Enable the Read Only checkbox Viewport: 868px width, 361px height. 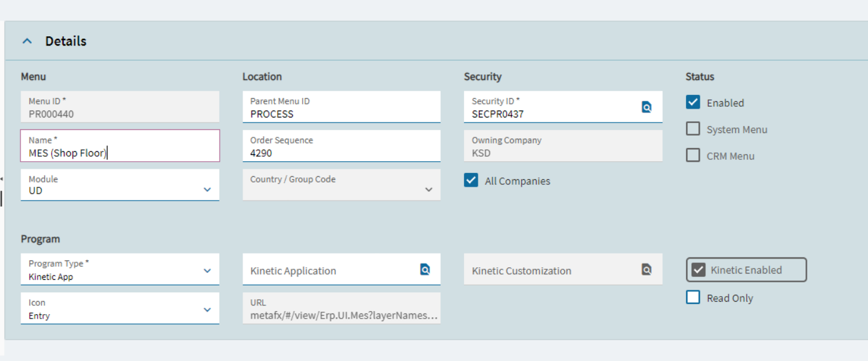(x=693, y=297)
